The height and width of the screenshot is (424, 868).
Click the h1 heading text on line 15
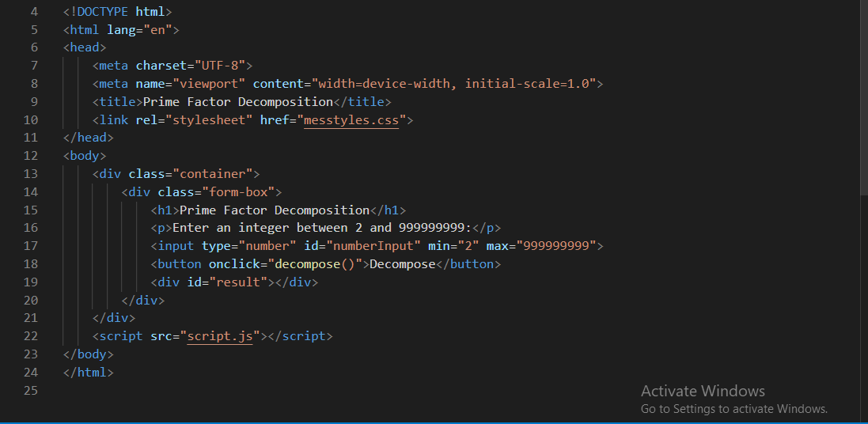pos(275,210)
